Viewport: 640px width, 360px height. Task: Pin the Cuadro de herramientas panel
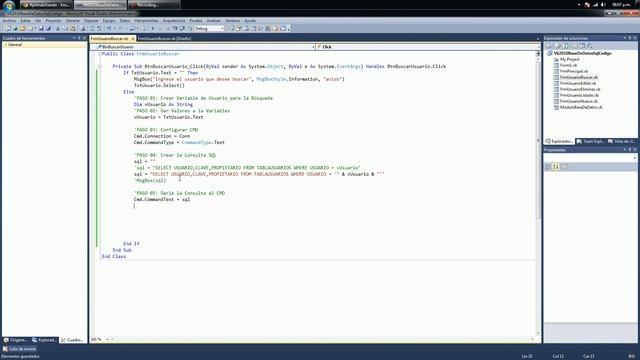point(79,38)
